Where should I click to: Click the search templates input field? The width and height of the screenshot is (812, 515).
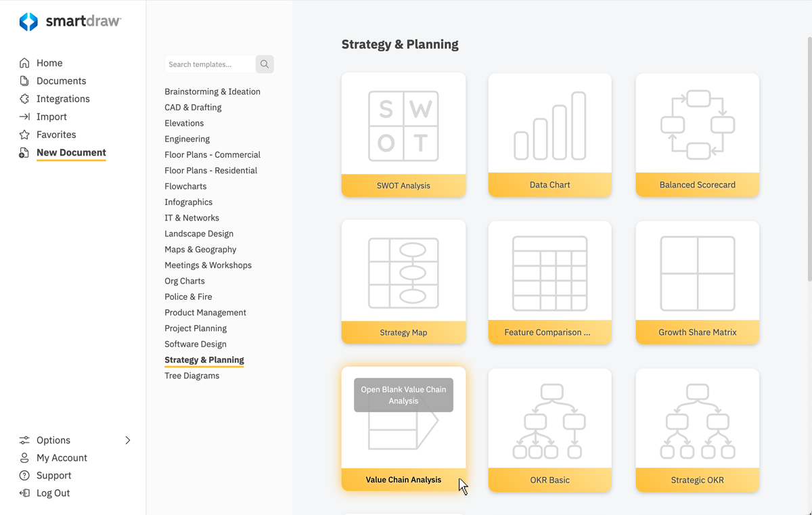click(x=210, y=64)
